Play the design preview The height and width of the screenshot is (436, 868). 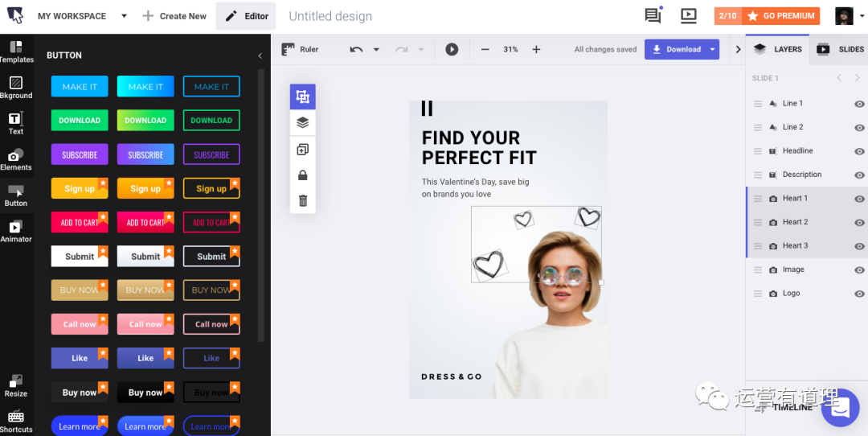[x=452, y=49]
